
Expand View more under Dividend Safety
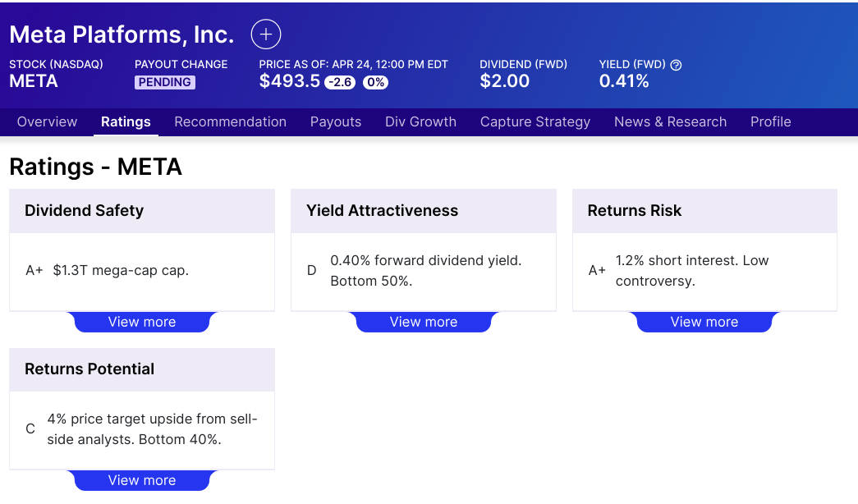(x=142, y=322)
